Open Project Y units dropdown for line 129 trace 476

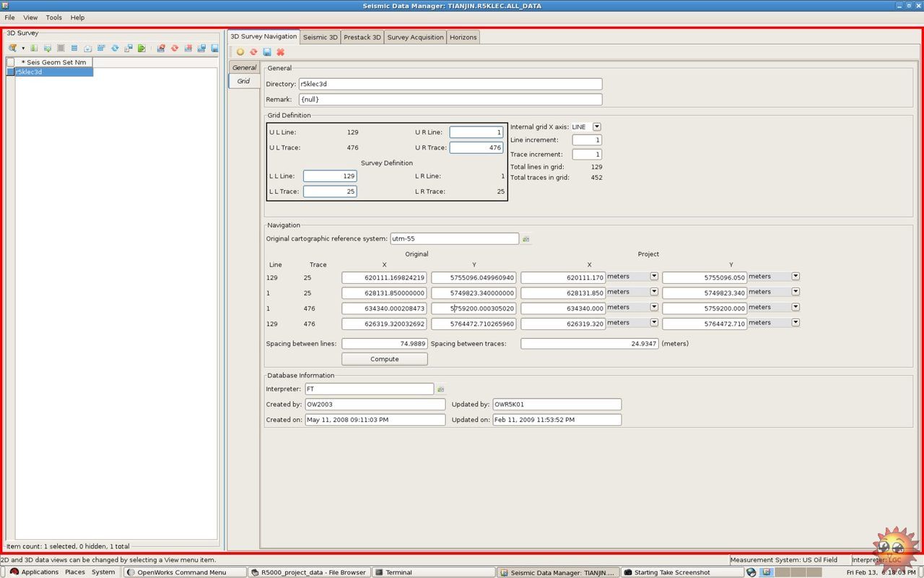pos(796,323)
